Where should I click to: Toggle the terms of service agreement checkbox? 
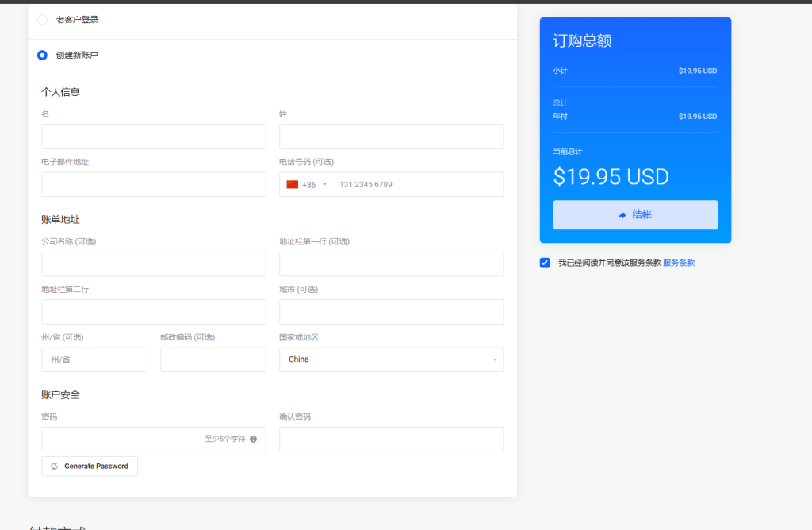click(x=545, y=263)
